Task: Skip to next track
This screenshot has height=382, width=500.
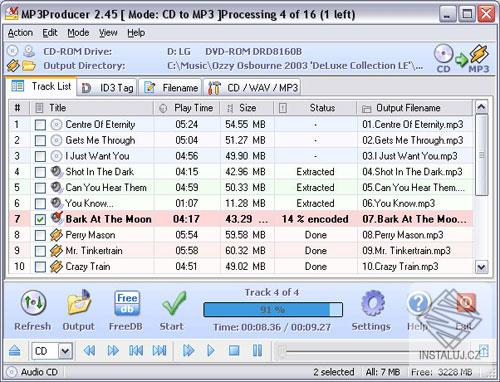Action: 159,351
